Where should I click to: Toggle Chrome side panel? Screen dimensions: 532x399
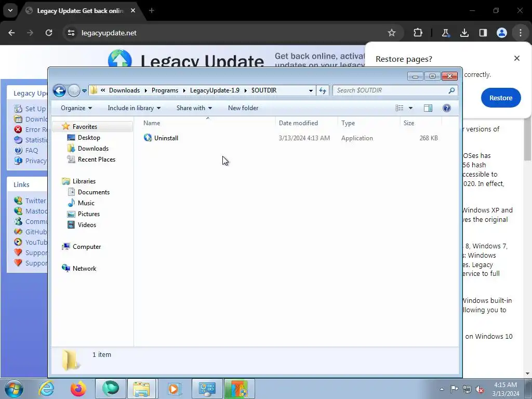click(x=483, y=33)
